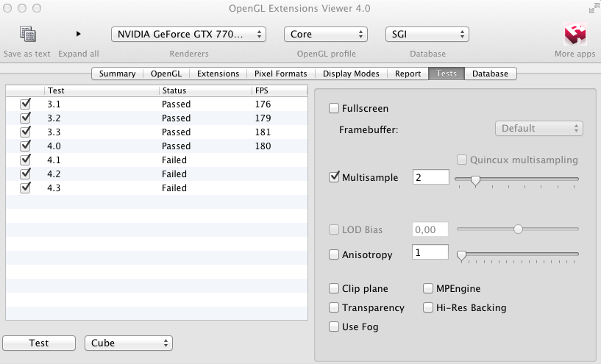
Task: Click the Multisample value field
Action: point(431,177)
